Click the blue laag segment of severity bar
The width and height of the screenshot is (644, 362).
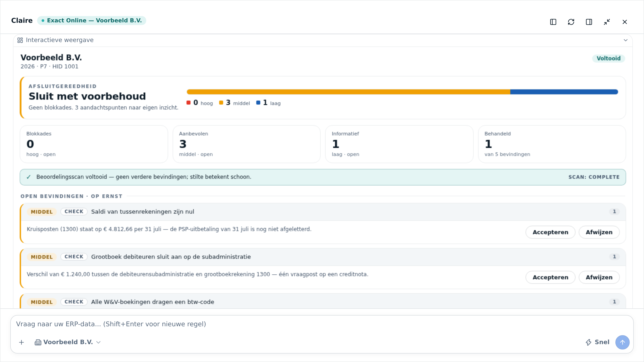click(x=564, y=92)
